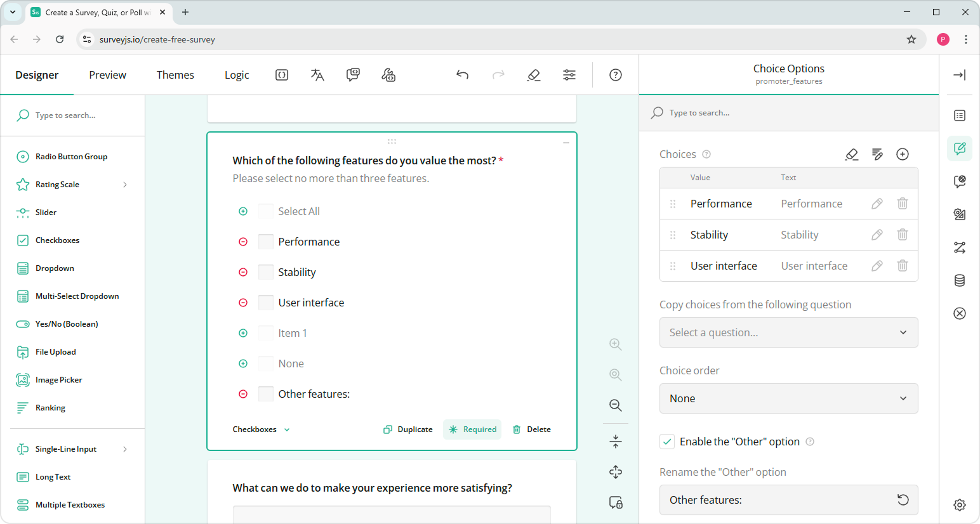Open the JSON Editor with the curly braces icon
980x524 pixels.
tap(281, 74)
